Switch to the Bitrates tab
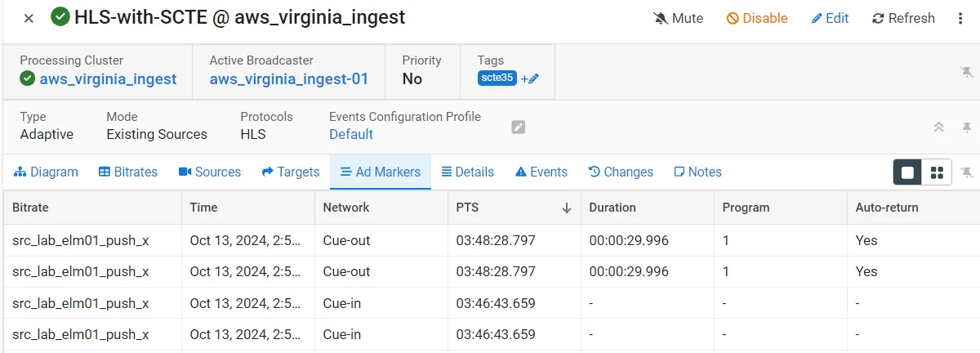980x353 pixels. click(128, 172)
